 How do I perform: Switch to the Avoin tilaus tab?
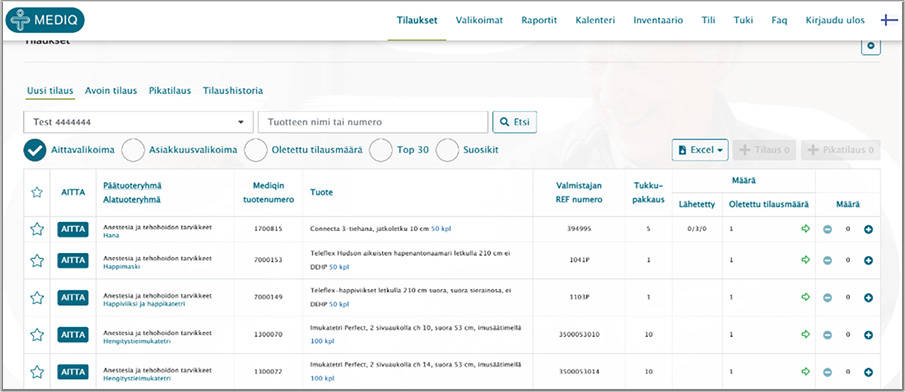[x=111, y=91]
